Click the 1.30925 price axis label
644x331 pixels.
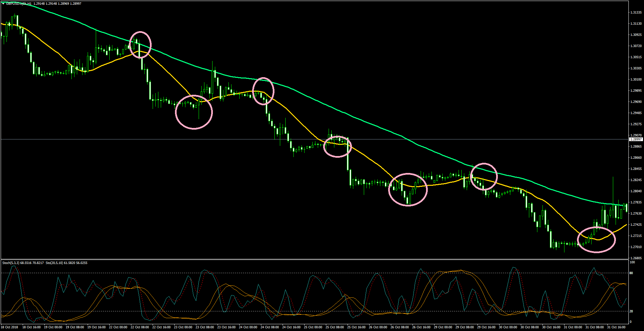(636, 35)
